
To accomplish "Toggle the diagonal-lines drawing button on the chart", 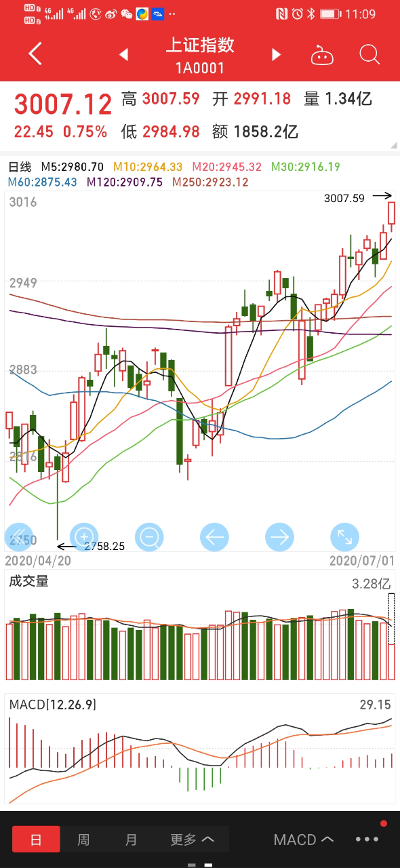I will tap(19, 537).
